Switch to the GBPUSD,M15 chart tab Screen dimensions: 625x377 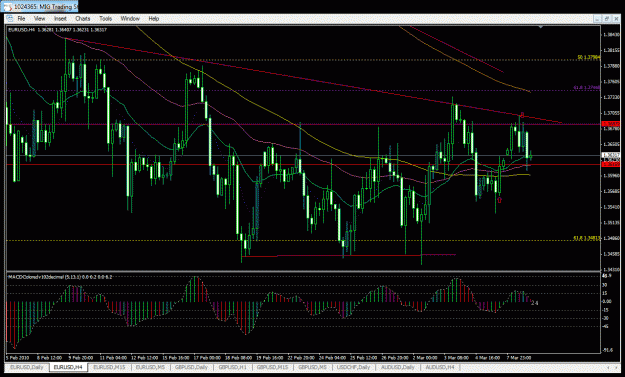point(273,367)
